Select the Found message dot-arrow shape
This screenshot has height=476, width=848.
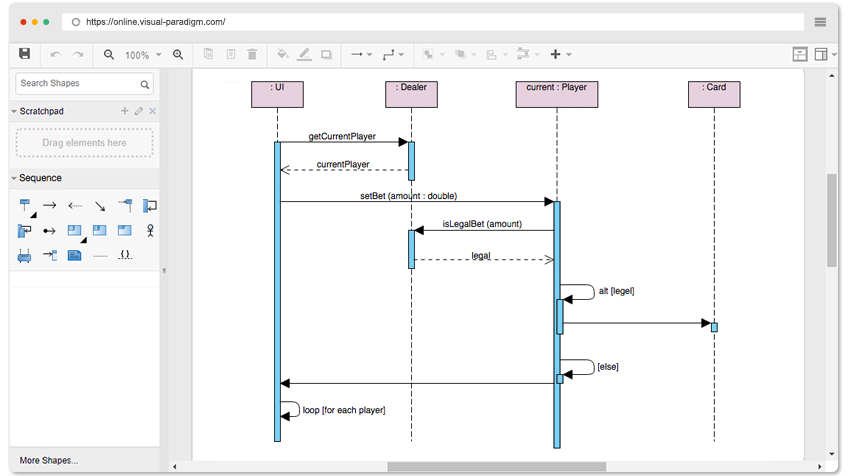(x=49, y=231)
